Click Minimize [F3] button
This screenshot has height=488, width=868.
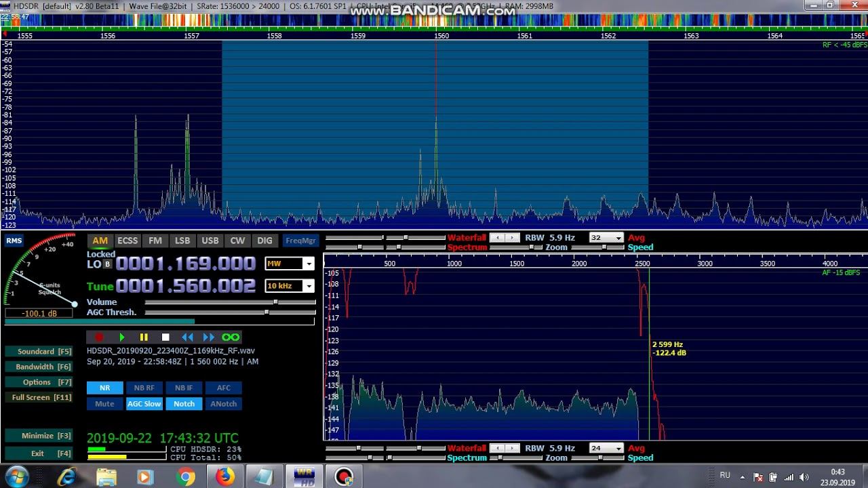click(39, 436)
